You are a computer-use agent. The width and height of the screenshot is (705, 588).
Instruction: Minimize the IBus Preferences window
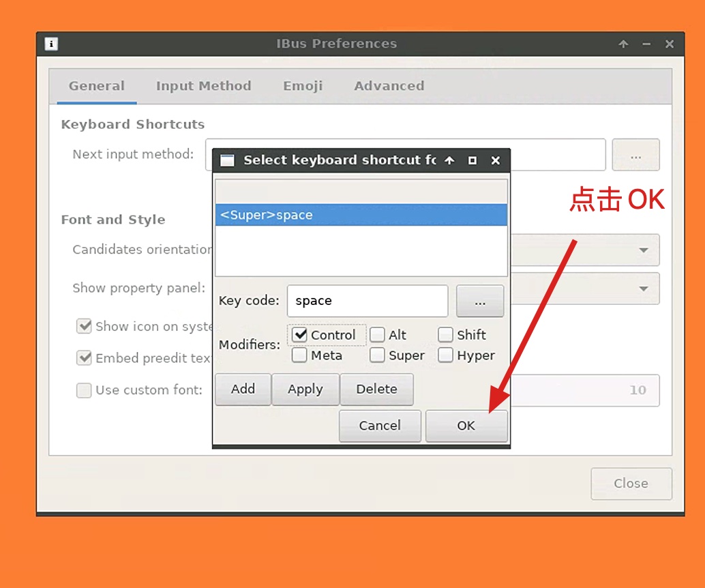pyautogui.click(x=646, y=44)
